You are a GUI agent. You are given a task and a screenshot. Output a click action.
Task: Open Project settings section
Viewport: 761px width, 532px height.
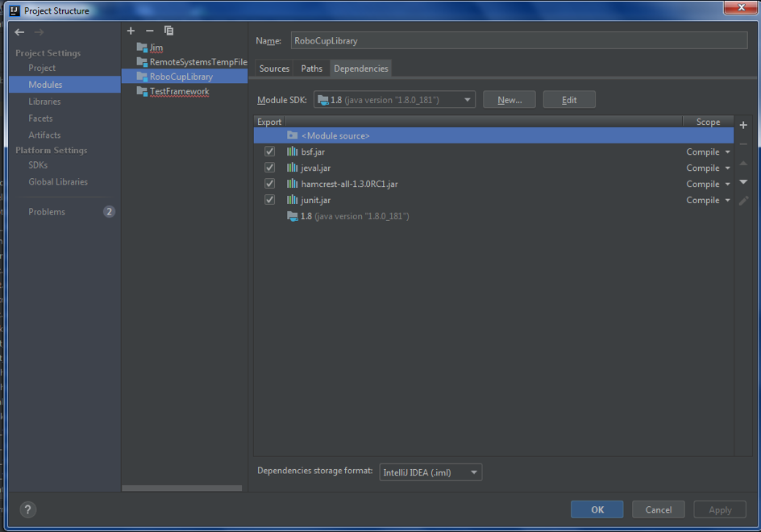coord(42,68)
